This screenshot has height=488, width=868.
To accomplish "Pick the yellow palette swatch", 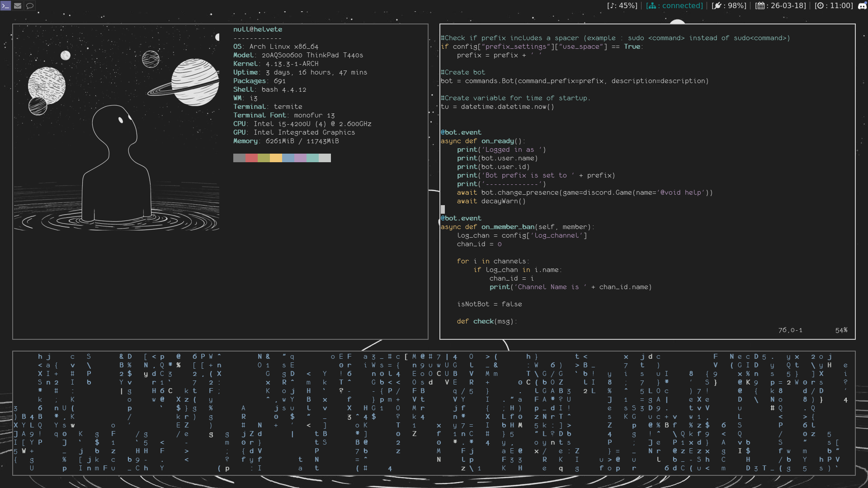I will [276, 158].
